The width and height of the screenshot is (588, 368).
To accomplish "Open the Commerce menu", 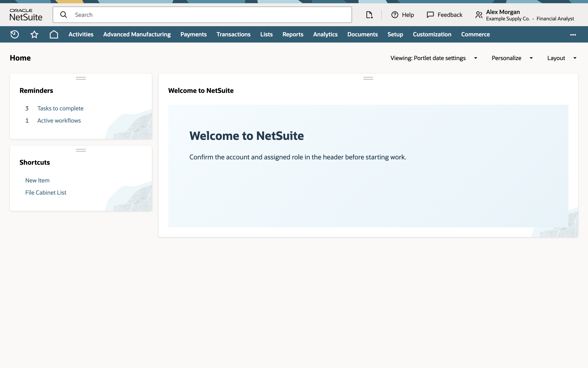I will [476, 34].
